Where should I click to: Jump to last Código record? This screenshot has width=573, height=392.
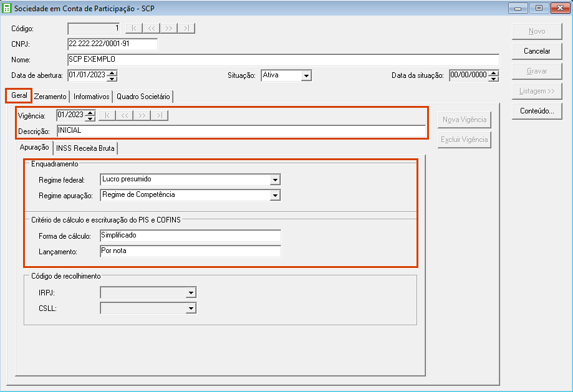point(186,29)
